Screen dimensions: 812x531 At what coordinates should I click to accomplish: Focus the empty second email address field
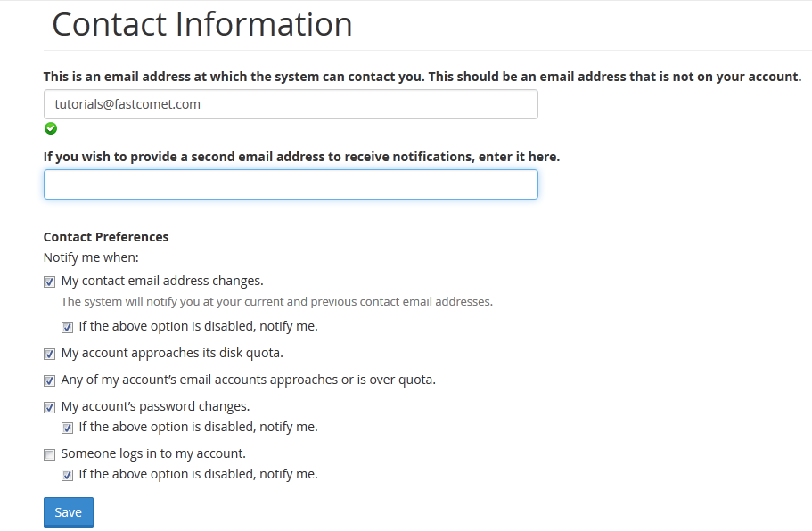[x=291, y=184]
